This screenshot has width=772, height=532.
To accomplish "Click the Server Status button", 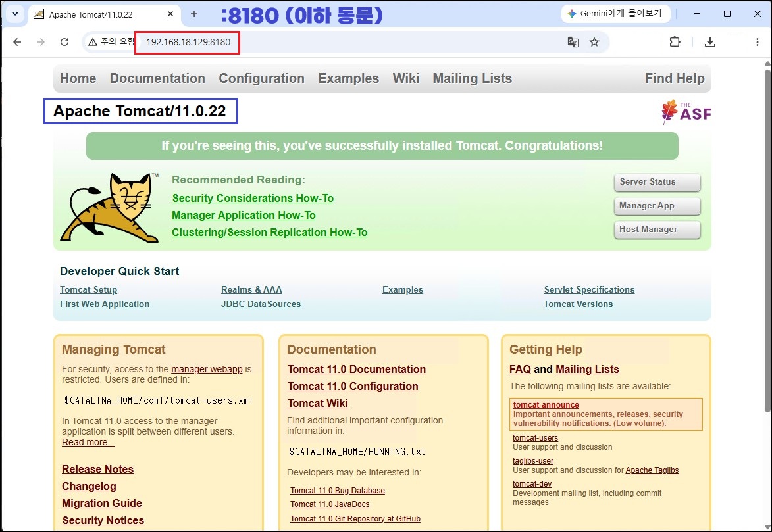I will pyautogui.click(x=657, y=182).
